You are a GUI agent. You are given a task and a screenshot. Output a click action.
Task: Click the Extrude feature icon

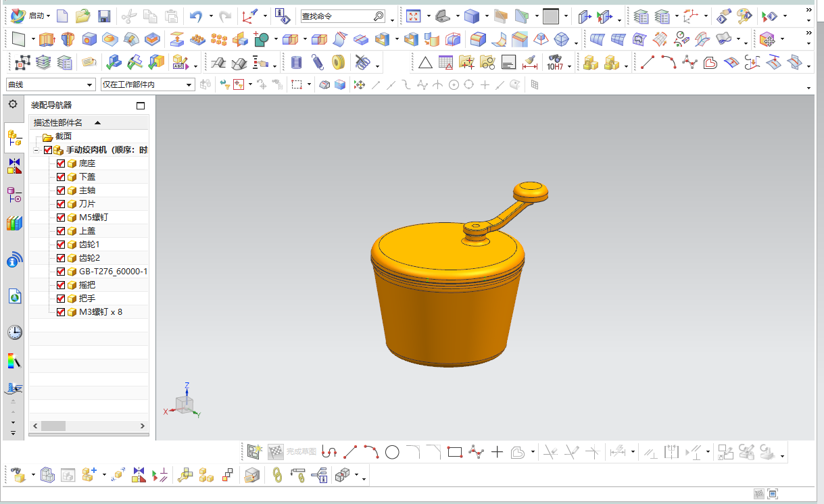pos(47,40)
